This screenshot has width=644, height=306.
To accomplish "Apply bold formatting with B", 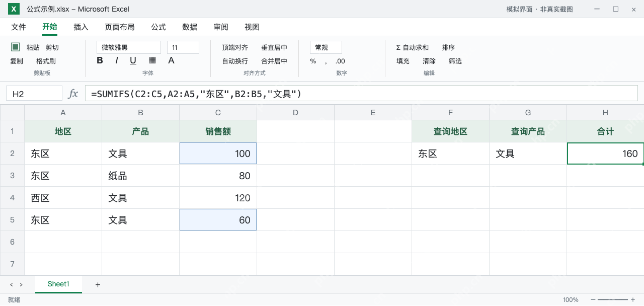I will point(100,60).
